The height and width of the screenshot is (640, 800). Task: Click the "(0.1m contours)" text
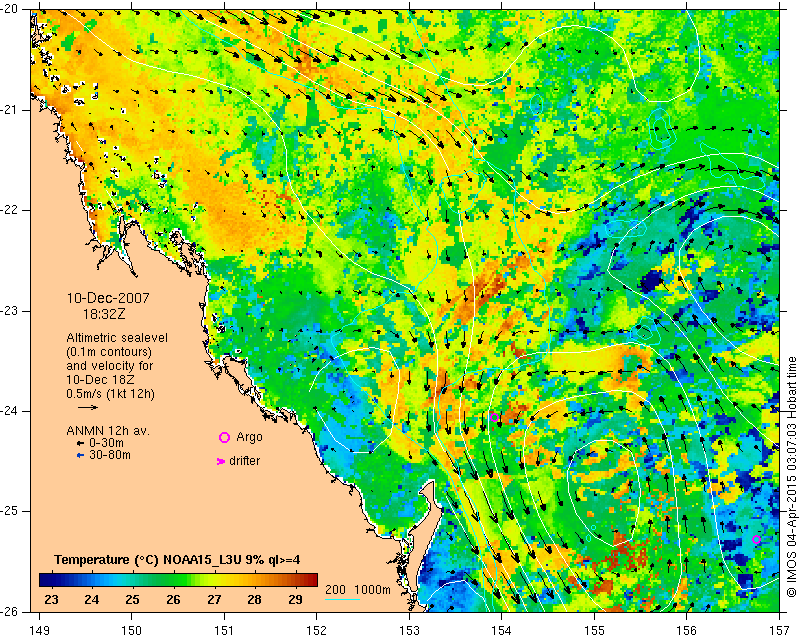click(109, 352)
